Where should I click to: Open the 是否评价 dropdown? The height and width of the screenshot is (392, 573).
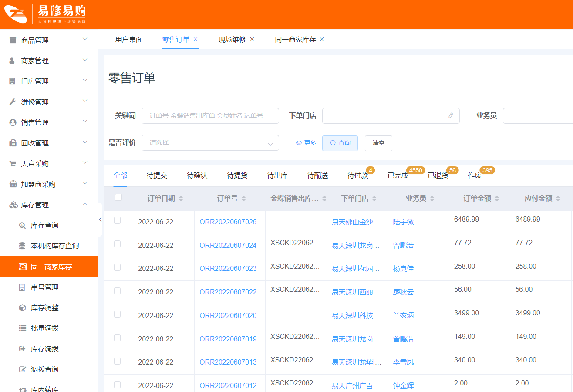coord(210,143)
